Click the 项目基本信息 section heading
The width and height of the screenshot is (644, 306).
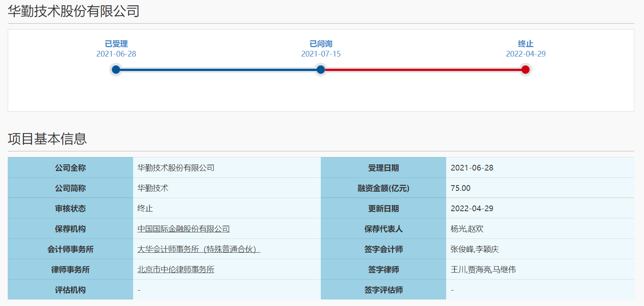(47, 139)
